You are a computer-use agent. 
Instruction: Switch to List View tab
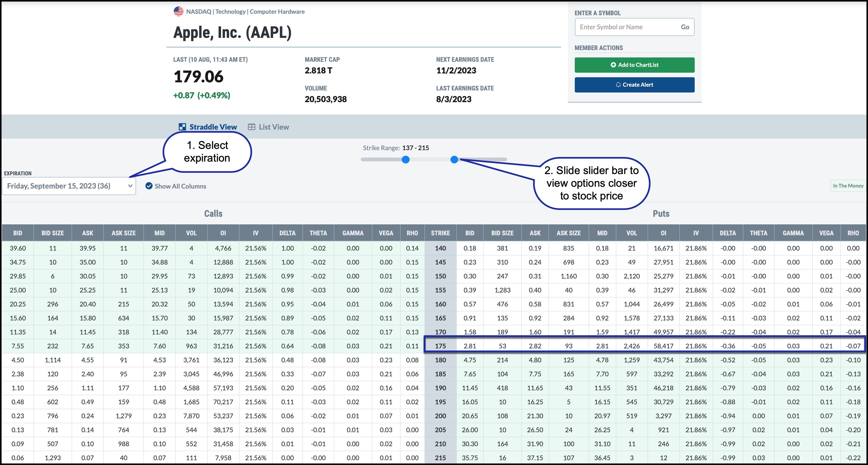pyautogui.click(x=273, y=127)
